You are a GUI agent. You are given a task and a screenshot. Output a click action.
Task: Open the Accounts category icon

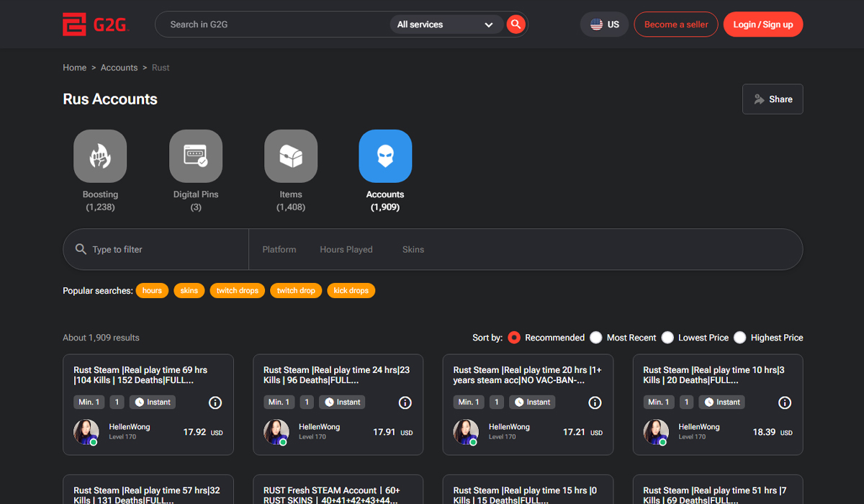click(x=385, y=156)
